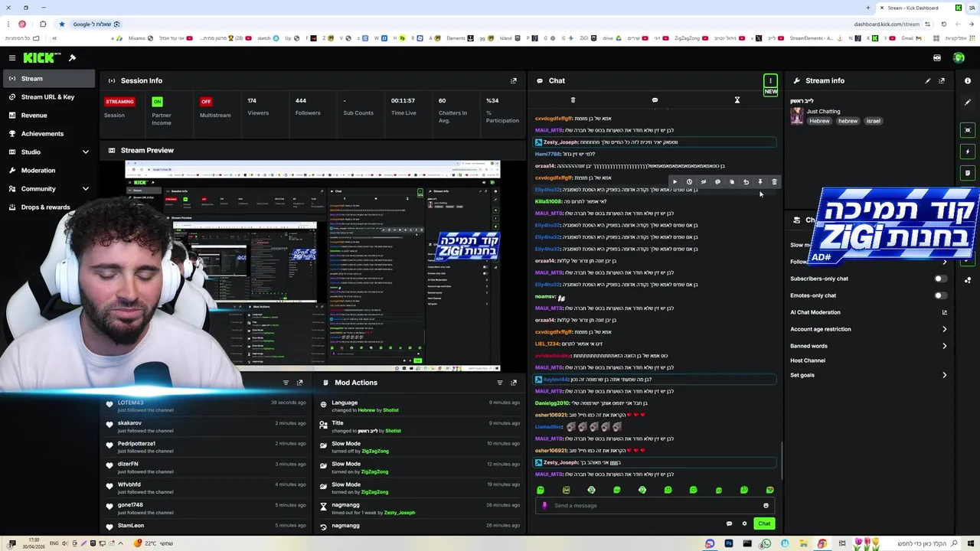Click the play icon in message hover toolbar
The width and height of the screenshot is (980, 551).
pos(675,182)
